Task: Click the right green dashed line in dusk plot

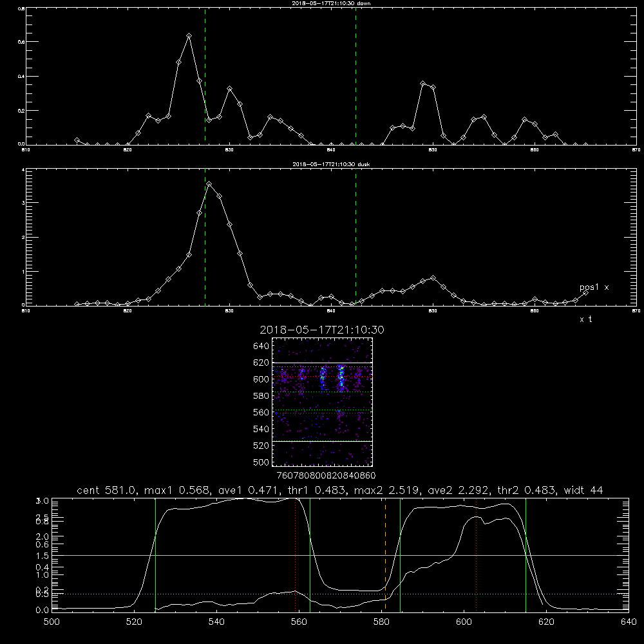Action: pos(355,238)
